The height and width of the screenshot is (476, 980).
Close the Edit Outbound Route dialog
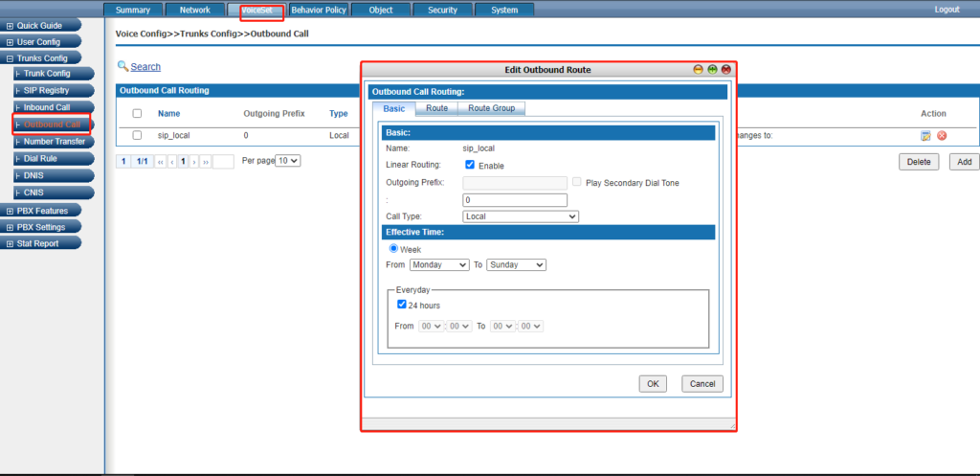pos(725,70)
